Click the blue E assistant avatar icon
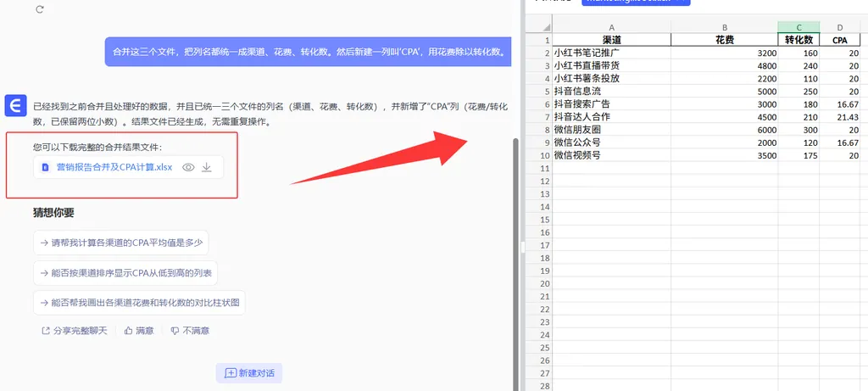 (x=14, y=105)
